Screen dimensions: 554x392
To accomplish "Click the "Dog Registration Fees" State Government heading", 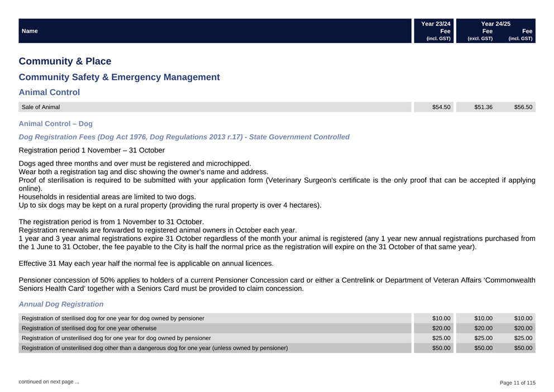I will (x=184, y=137).
